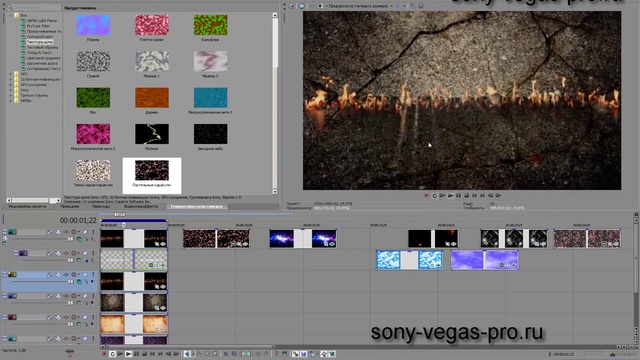The image size is (640, 360).
Task: Adjust level slider on highlighted third track
Action: click(71, 281)
